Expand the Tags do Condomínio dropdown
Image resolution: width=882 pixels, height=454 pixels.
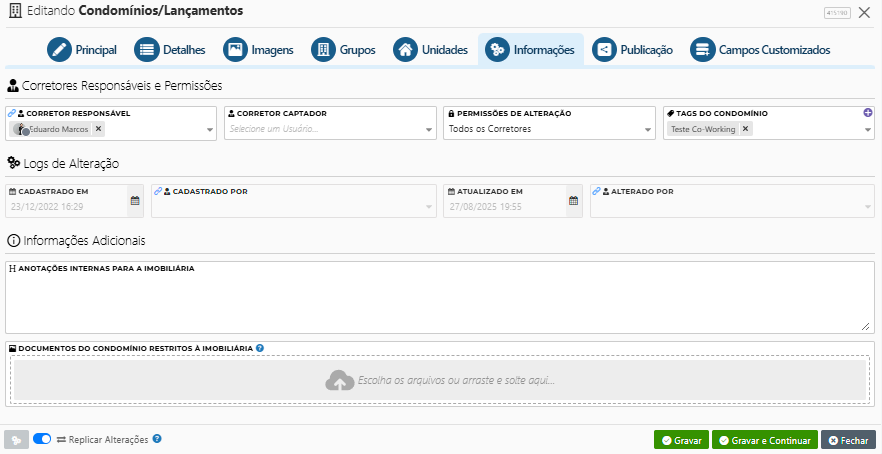[867, 130]
